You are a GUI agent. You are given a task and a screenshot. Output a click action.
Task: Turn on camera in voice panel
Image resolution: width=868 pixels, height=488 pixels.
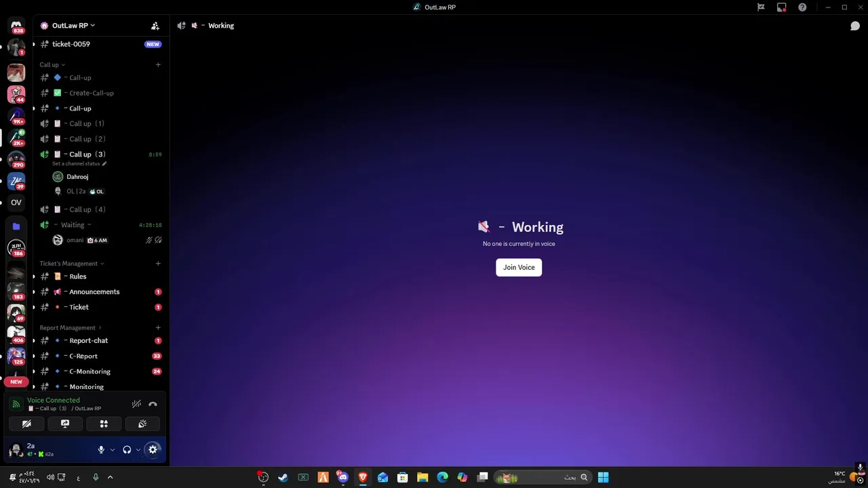[x=26, y=424]
